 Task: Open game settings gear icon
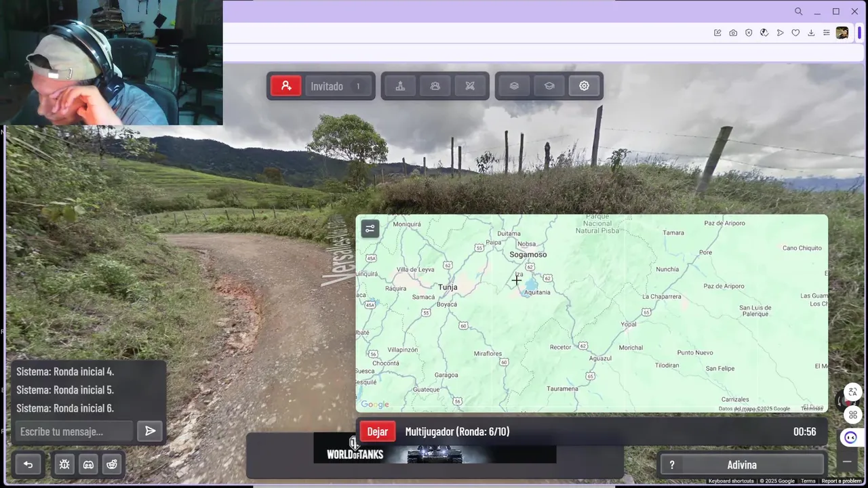click(584, 86)
